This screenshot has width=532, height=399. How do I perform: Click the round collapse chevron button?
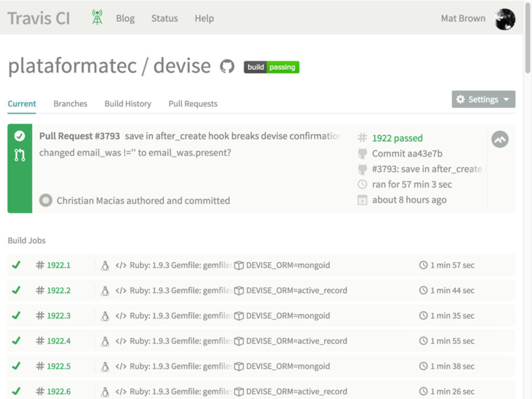500,139
